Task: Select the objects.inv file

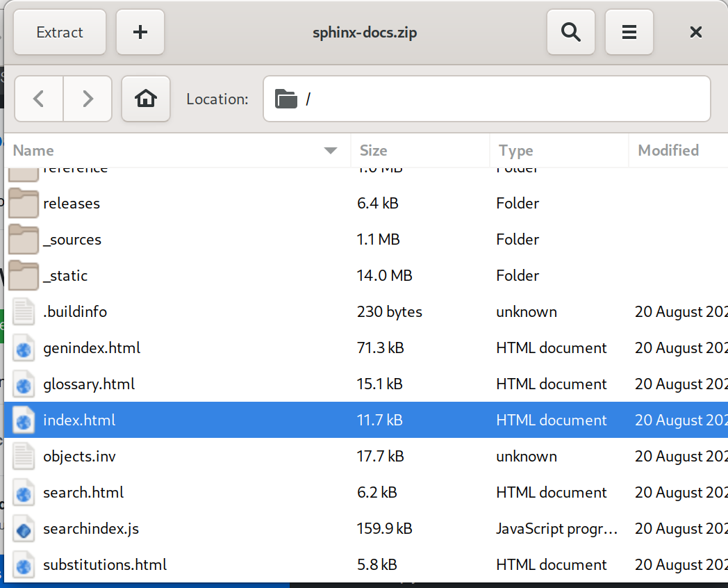Action: [78, 456]
